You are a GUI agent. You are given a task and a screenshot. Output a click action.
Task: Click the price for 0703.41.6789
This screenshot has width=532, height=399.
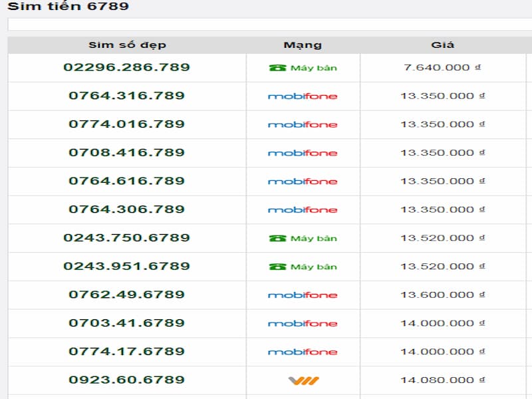(442, 323)
